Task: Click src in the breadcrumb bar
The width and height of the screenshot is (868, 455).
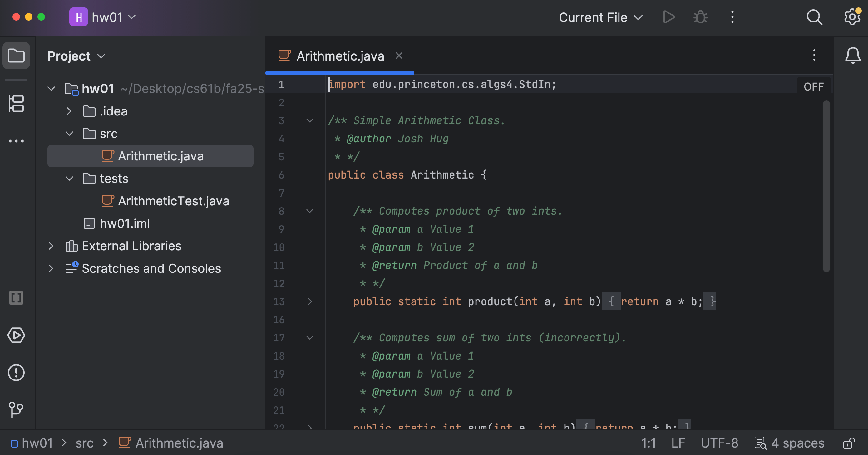Action: click(85, 443)
